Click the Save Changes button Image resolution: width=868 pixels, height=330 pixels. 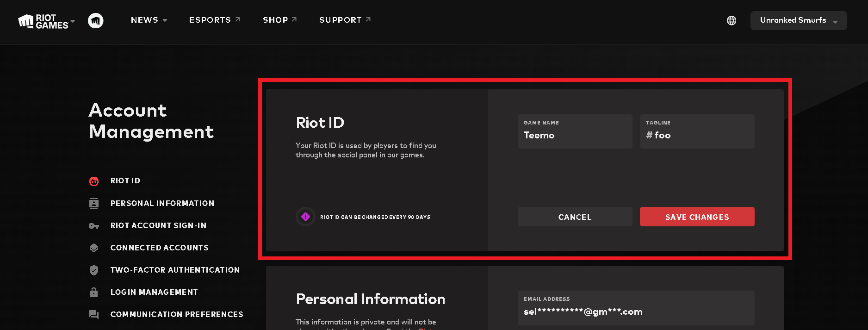(697, 217)
